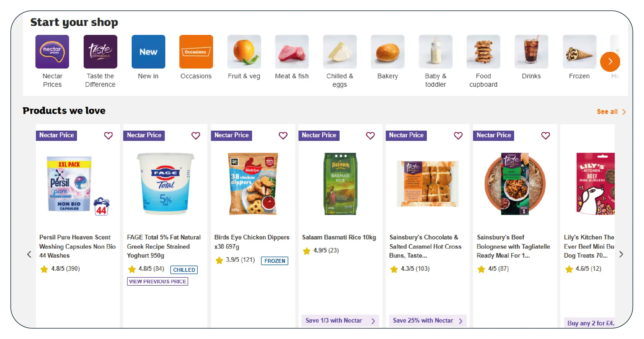The width and height of the screenshot is (644, 339).
Task: Open the Drinks category
Action: point(531,52)
